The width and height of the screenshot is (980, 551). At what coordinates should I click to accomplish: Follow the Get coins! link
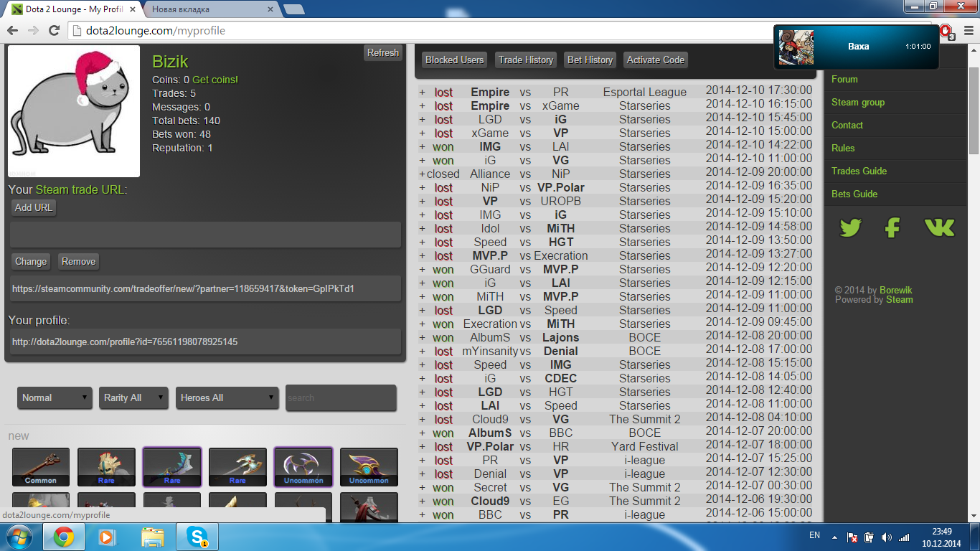point(215,80)
